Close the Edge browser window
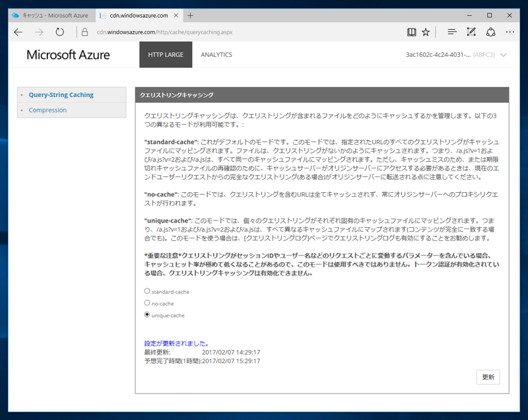The image size is (528, 420). [510, 15]
